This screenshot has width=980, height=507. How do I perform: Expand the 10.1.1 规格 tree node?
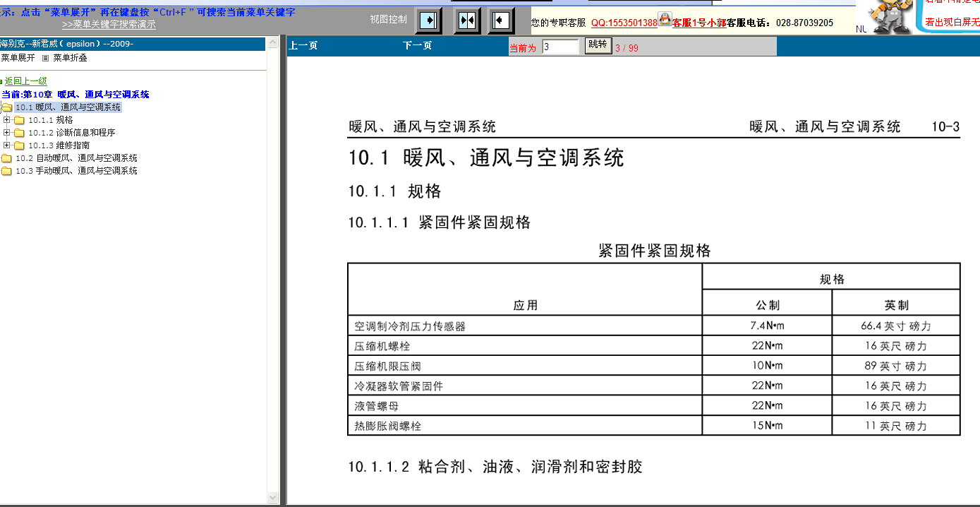coord(7,120)
